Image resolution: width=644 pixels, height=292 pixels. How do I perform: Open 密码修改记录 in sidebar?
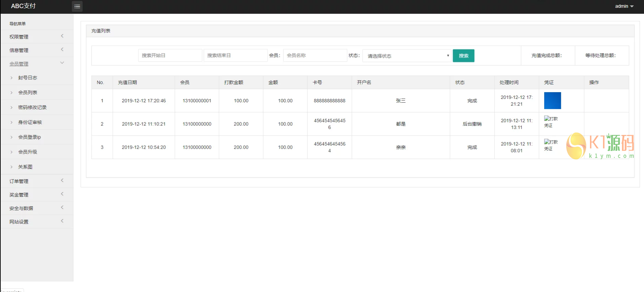pos(32,107)
